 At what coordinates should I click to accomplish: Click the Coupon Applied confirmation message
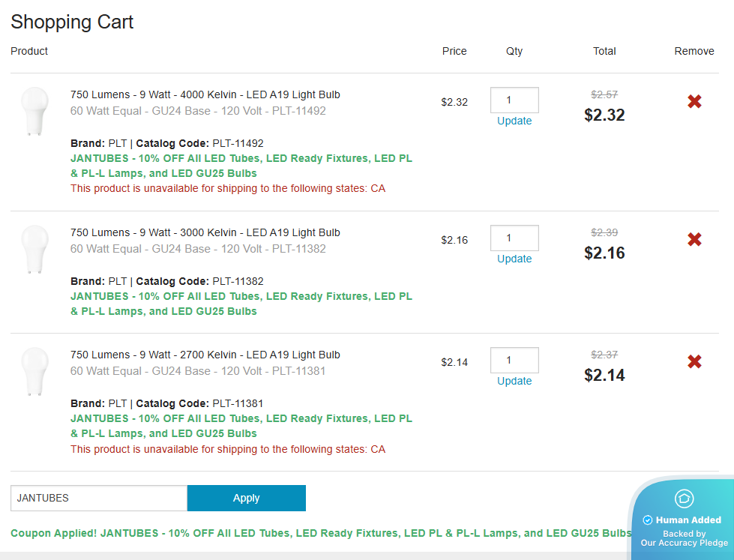coord(321,534)
